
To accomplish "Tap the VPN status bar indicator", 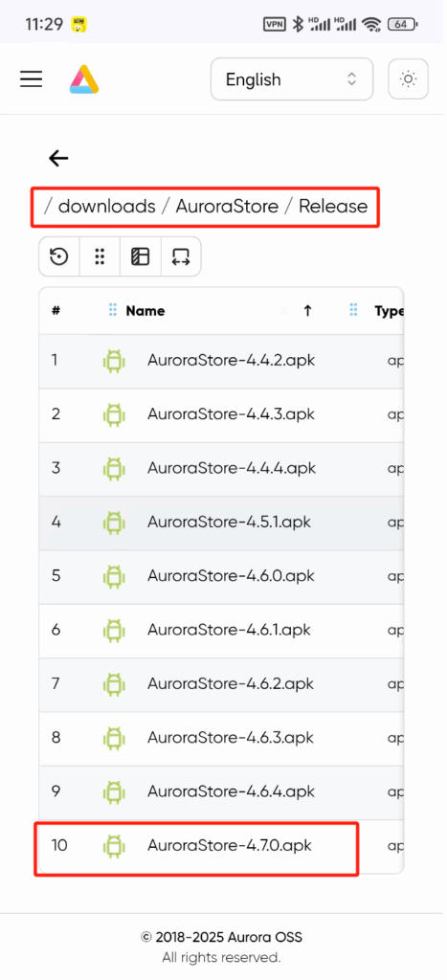I will click(x=275, y=24).
